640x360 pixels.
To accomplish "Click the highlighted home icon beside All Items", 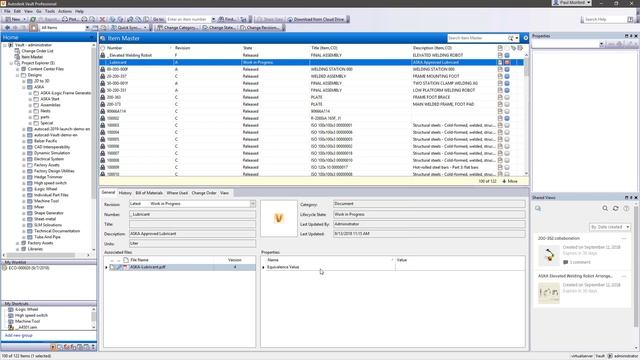I will pyautogui.click(x=34, y=28).
